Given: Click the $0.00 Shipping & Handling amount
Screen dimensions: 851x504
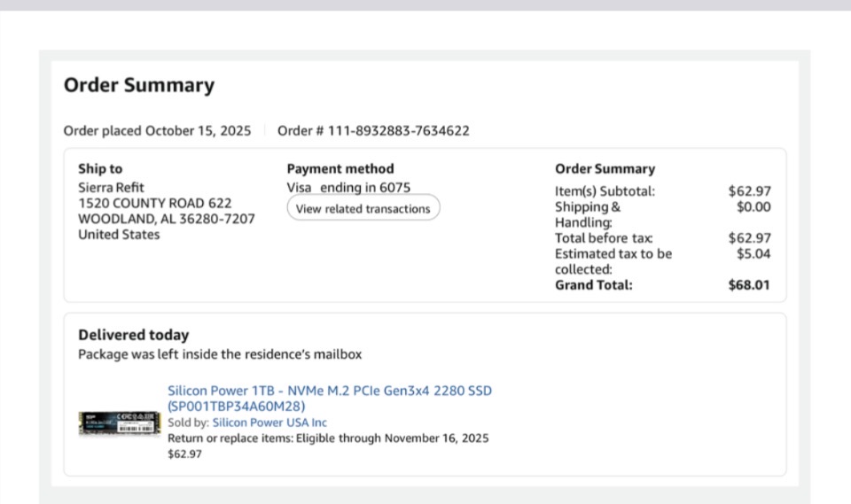Looking at the screenshot, I should pyautogui.click(x=753, y=207).
